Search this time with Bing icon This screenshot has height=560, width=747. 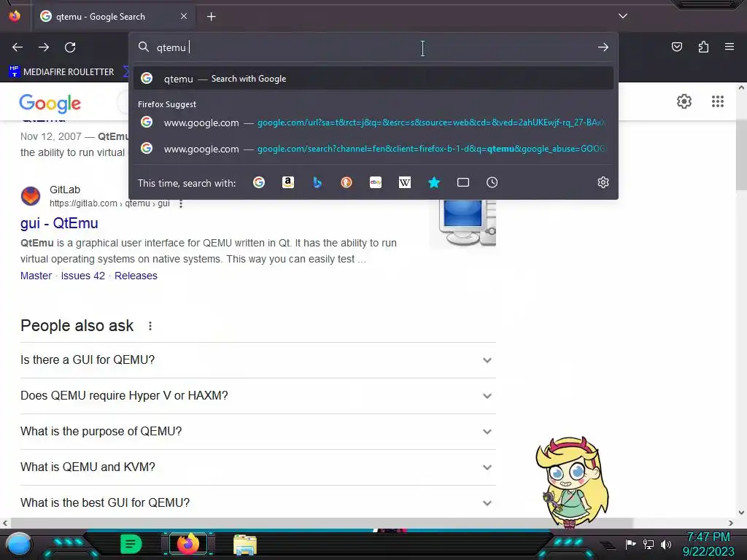click(317, 182)
